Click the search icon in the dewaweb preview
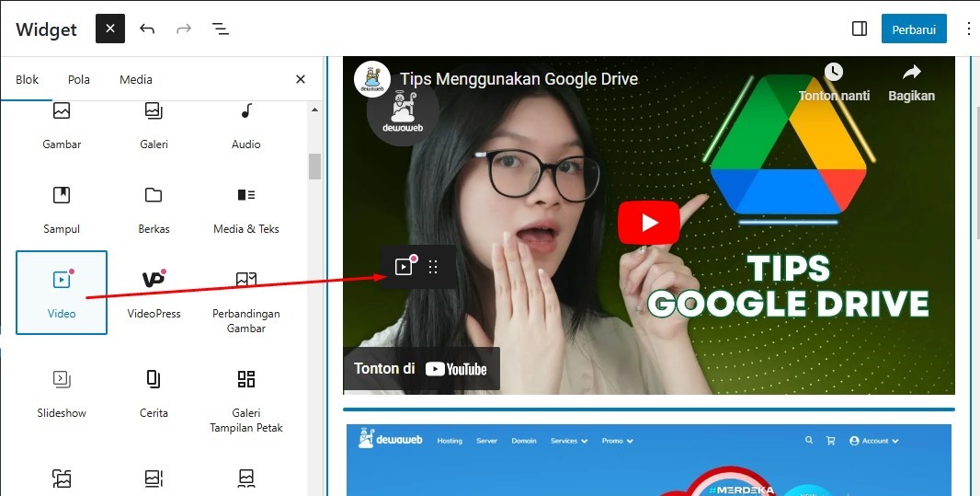Image resolution: width=980 pixels, height=496 pixels. click(809, 441)
